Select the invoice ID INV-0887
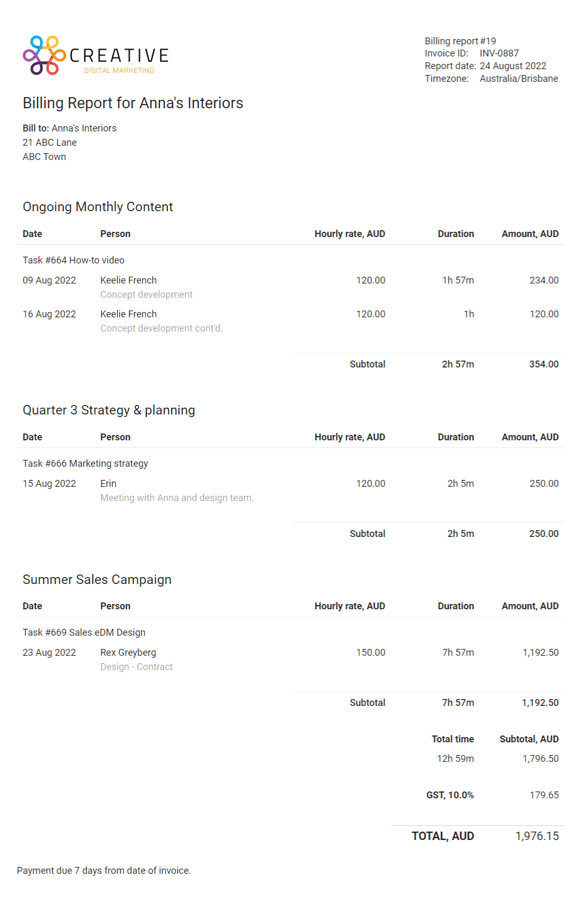The image size is (588, 915). point(499,53)
